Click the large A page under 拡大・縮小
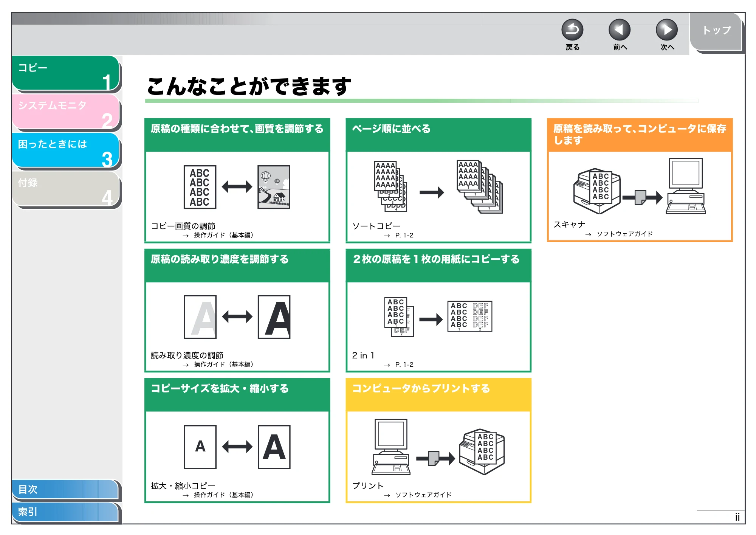Viewport: 756px width, 535px height. [x=274, y=447]
